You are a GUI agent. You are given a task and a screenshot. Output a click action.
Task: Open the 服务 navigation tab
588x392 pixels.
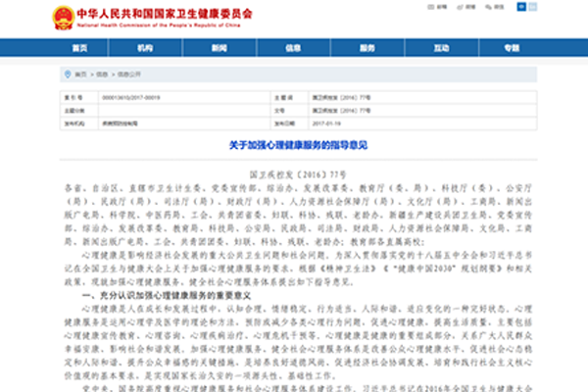coord(367,47)
